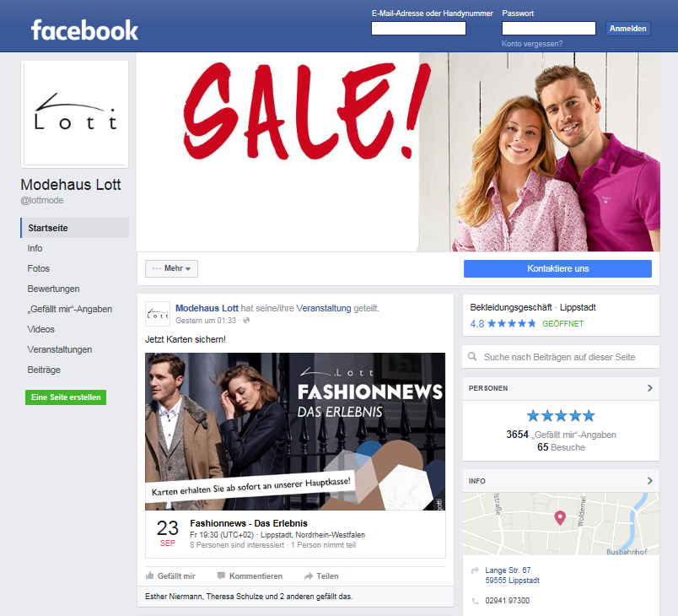
Task: Click the magnifier icon in page search box
Action: click(x=472, y=357)
